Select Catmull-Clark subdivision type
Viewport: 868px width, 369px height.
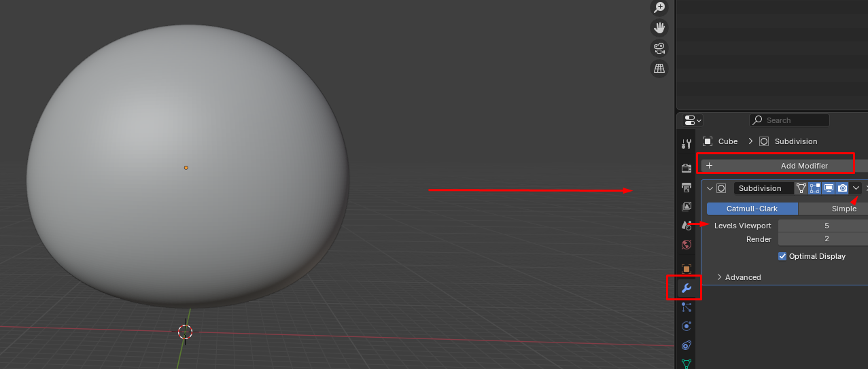(x=752, y=209)
